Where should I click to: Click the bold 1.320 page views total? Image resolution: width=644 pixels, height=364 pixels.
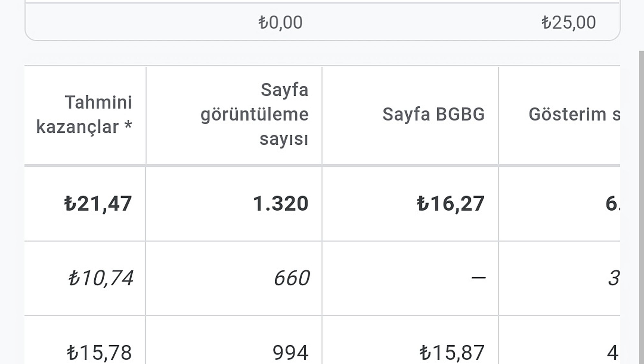280,204
